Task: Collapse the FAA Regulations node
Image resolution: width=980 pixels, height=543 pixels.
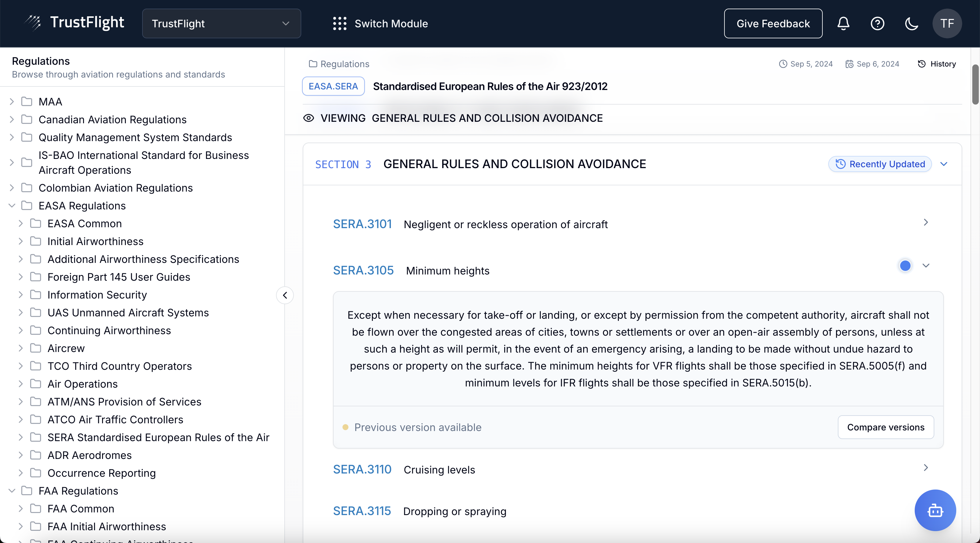Action: point(12,491)
